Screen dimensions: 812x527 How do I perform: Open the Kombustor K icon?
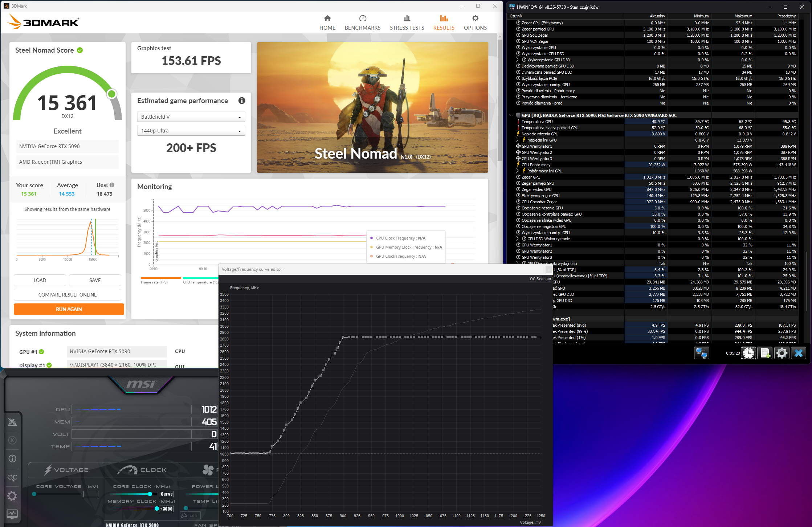12,440
